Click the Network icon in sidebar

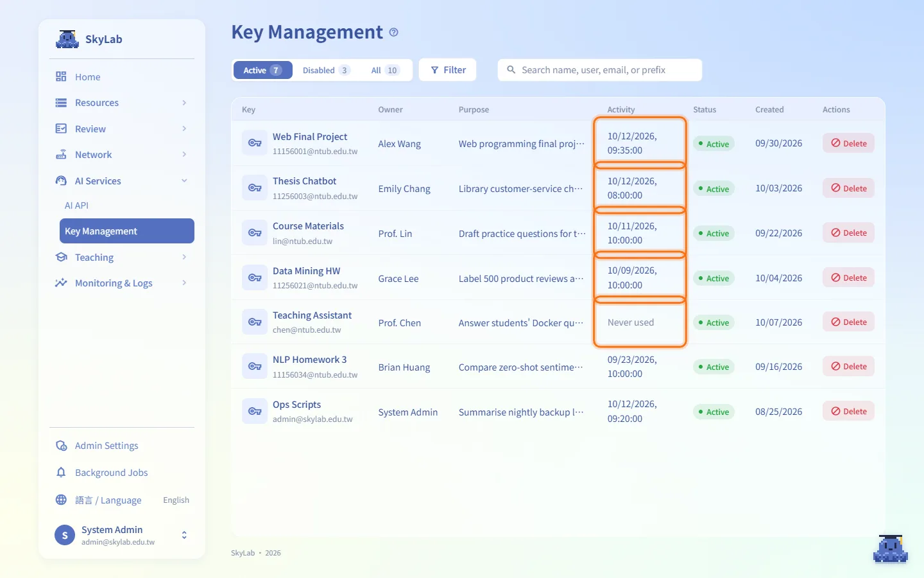coord(61,155)
